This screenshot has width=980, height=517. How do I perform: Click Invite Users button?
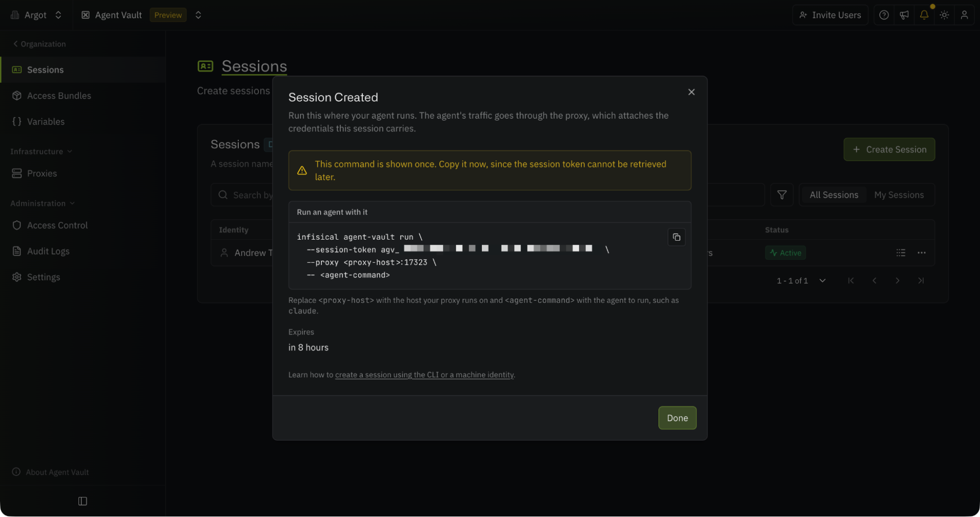830,15
